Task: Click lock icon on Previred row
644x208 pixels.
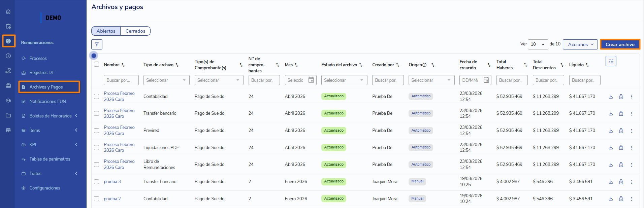Action: click(621, 131)
